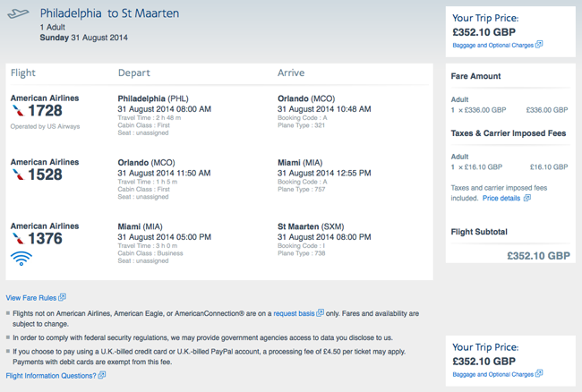582x392 pixels.
Task: Click the airplane icon beside the route title
Action: coord(18,13)
